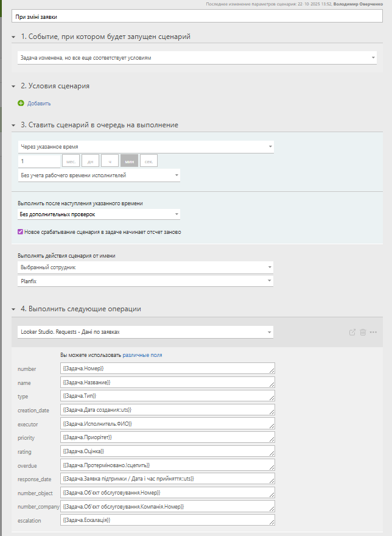Open operation in new window icon

click(352, 332)
